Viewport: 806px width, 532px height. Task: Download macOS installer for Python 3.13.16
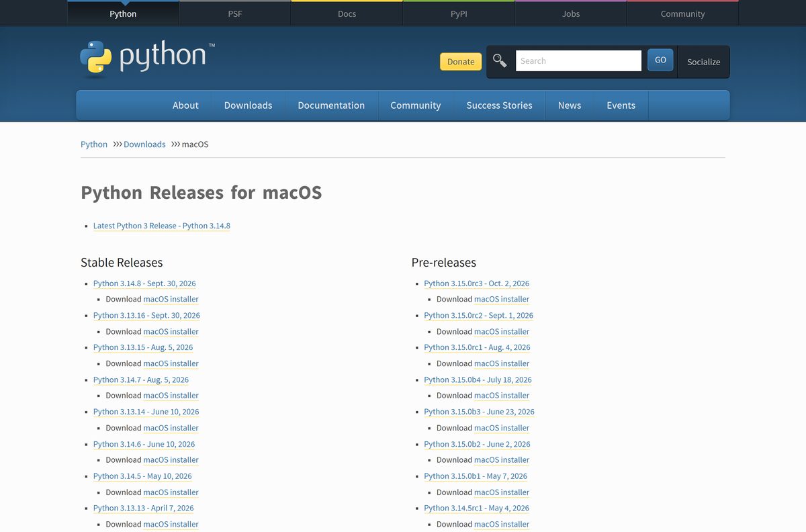[x=171, y=332]
